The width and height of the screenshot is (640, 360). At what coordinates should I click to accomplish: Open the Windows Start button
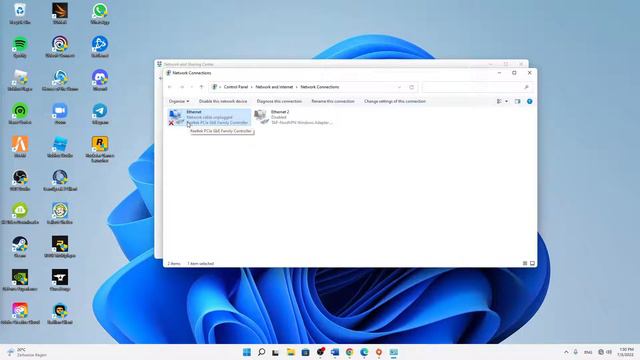pyautogui.click(x=247, y=352)
